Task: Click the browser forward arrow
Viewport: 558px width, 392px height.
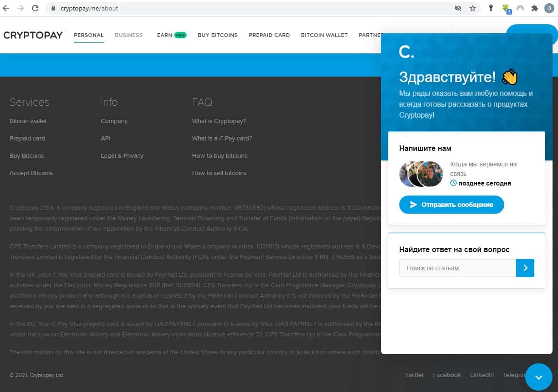Action: coord(21,8)
